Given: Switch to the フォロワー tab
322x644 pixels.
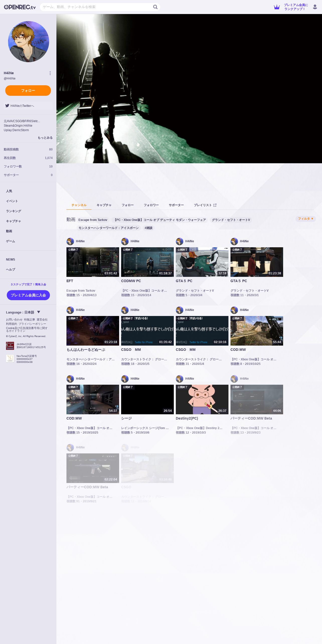Looking at the screenshot, I should 151,205.
